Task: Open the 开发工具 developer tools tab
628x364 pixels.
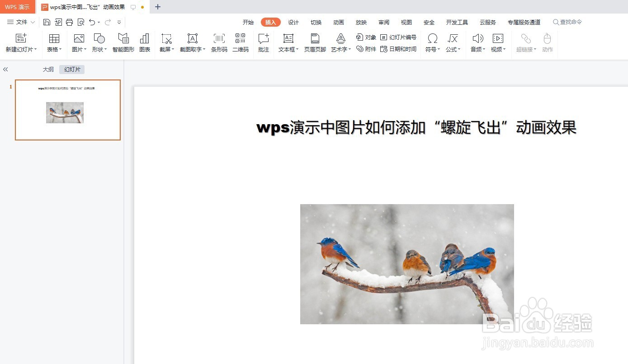Action: point(457,22)
